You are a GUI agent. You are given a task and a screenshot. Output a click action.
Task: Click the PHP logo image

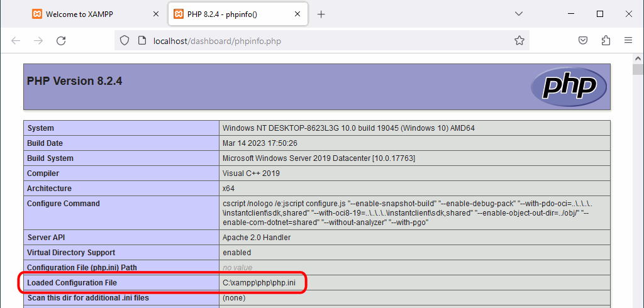coord(569,87)
